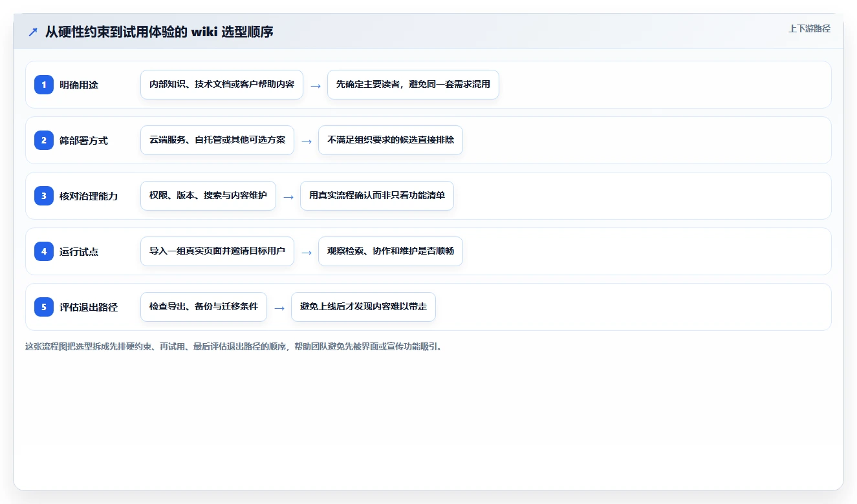Click step number 2 badge for 筛部署方式
Screen dimensions: 857x504
pyautogui.click(x=44, y=140)
